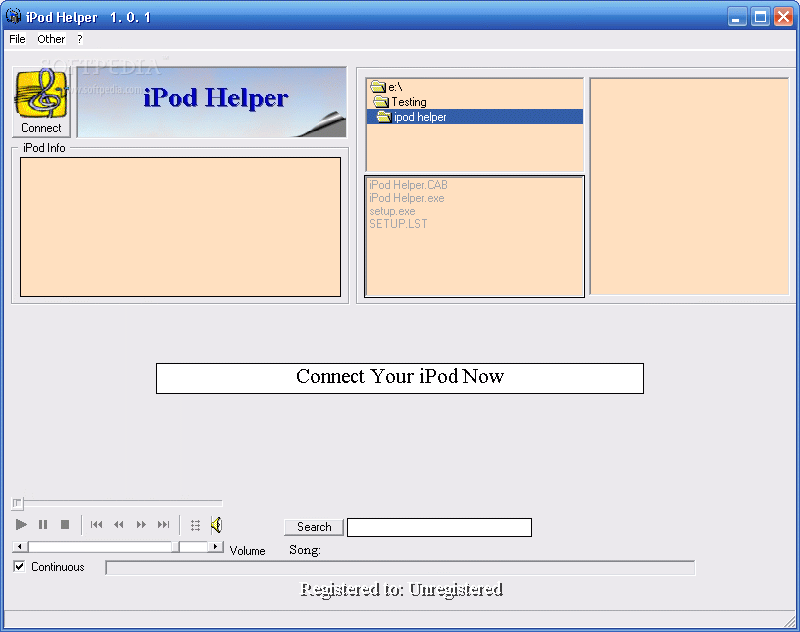This screenshot has height=632, width=800.
Task: Rewind the current song
Action: 119,525
